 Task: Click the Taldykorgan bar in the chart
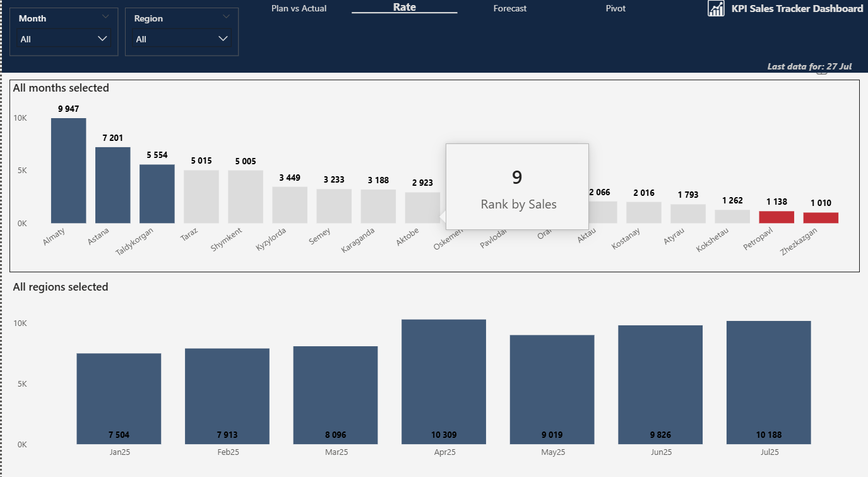click(157, 194)
